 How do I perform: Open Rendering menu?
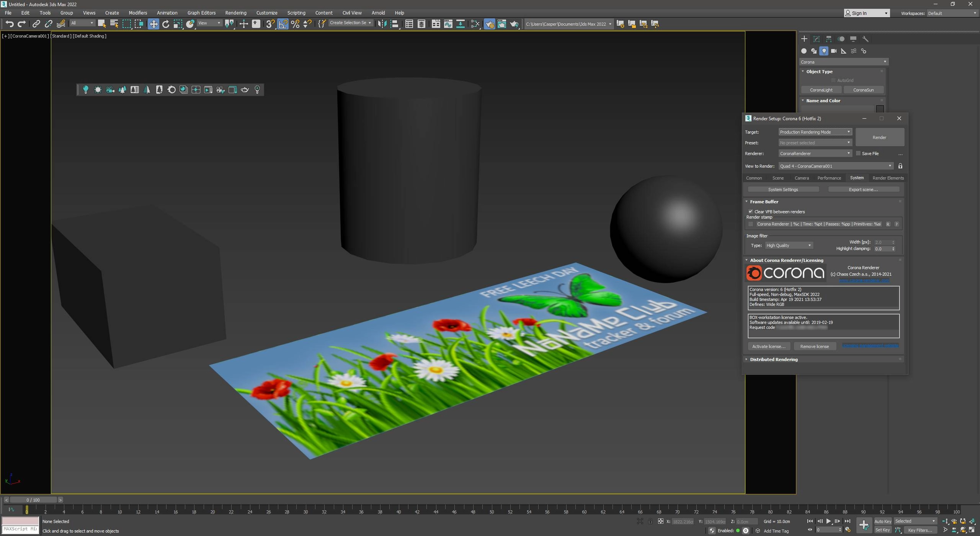pos(235,13)
